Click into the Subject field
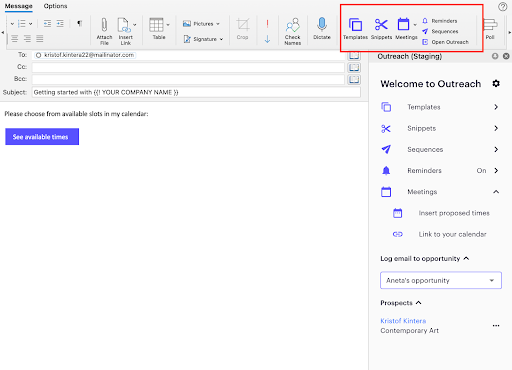 196,92
